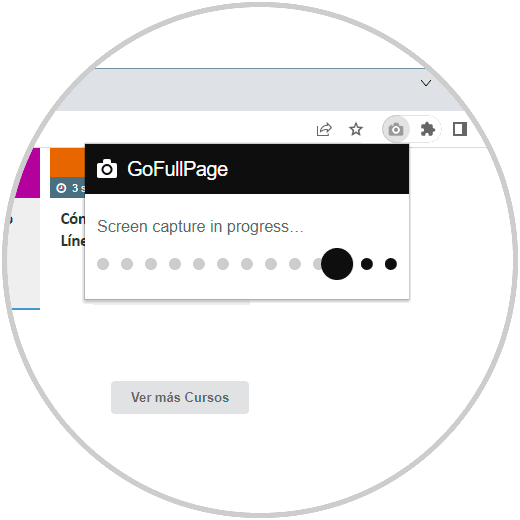
Task: Click the last small black progress dot
Action: [x=391, y=264]
